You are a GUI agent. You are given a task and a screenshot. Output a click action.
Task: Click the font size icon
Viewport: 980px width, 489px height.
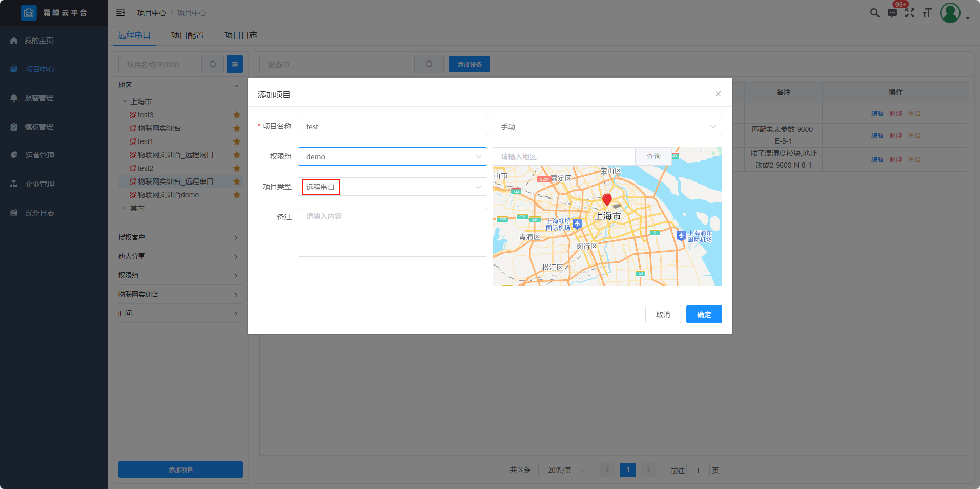(927, 13)
